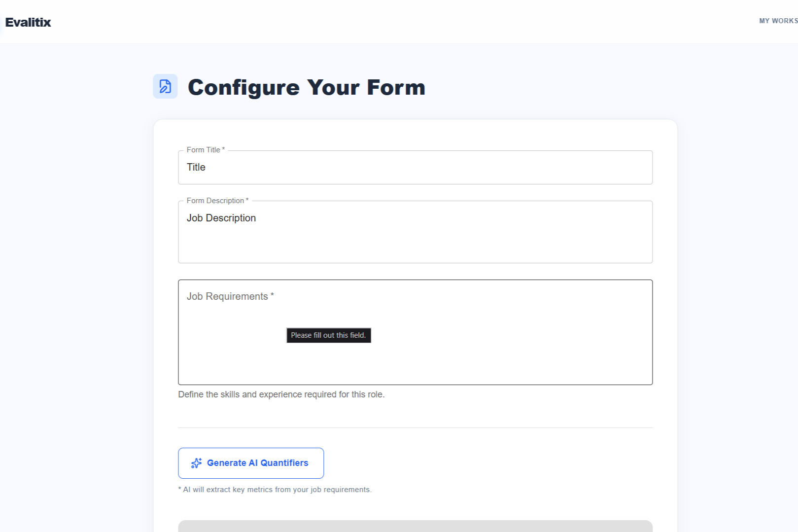798x532 pixels.
Task: Click the grey disabled bar at bottom
Action: click(x=415, y=526)
